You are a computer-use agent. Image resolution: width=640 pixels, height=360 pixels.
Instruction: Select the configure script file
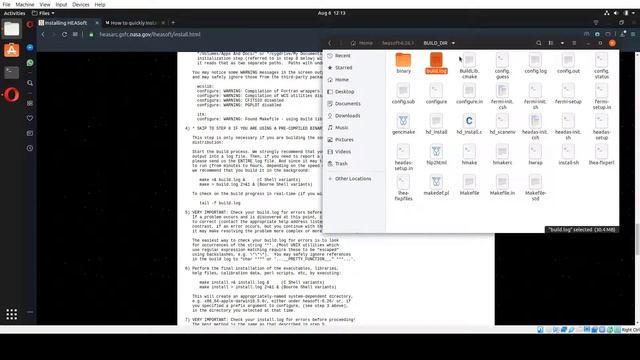point(436,94)
